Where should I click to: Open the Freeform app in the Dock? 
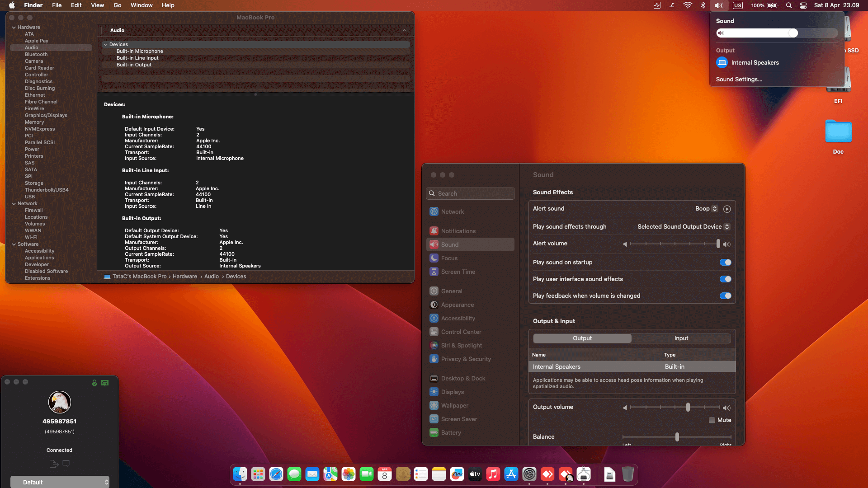457,474
